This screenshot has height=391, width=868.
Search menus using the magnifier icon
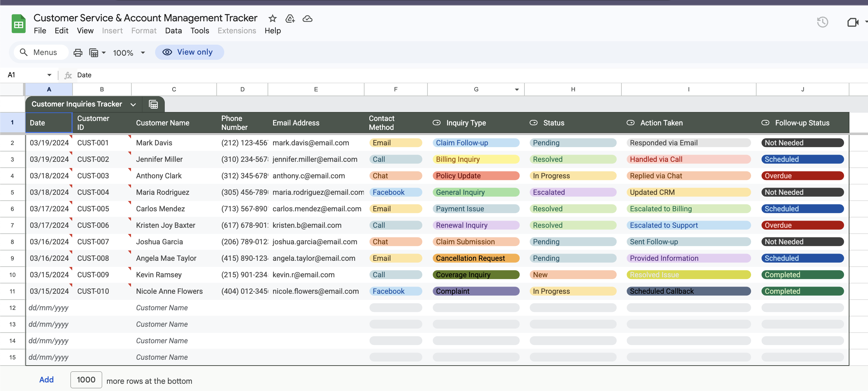point(24,52)
